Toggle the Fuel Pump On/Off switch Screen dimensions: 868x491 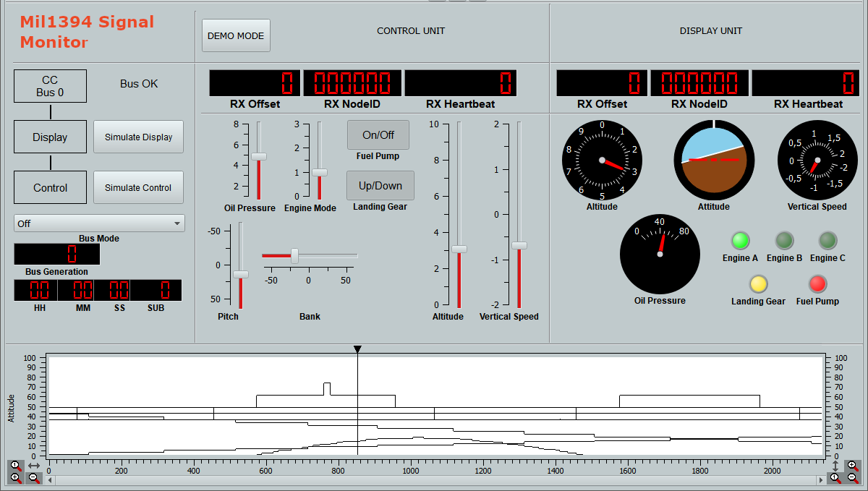[378, 135]
